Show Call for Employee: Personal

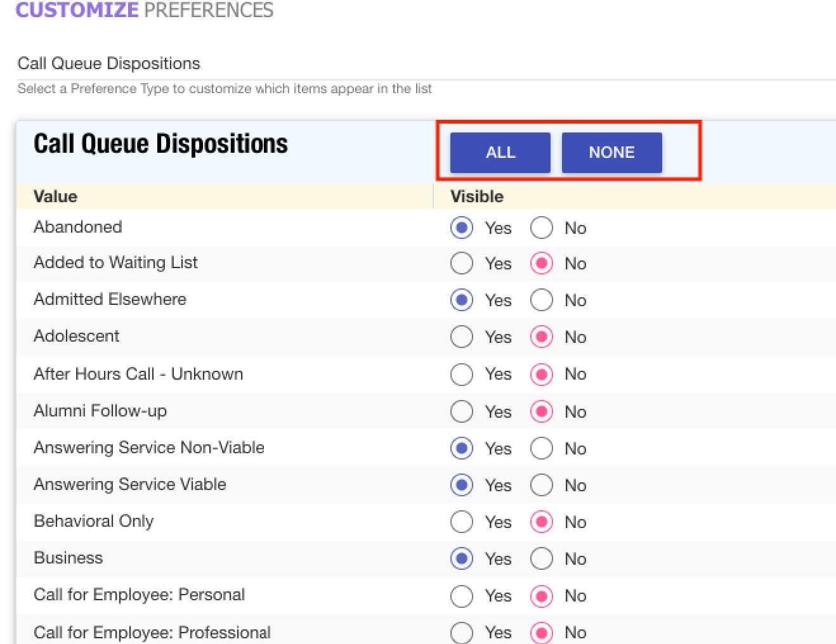(461, 596)
